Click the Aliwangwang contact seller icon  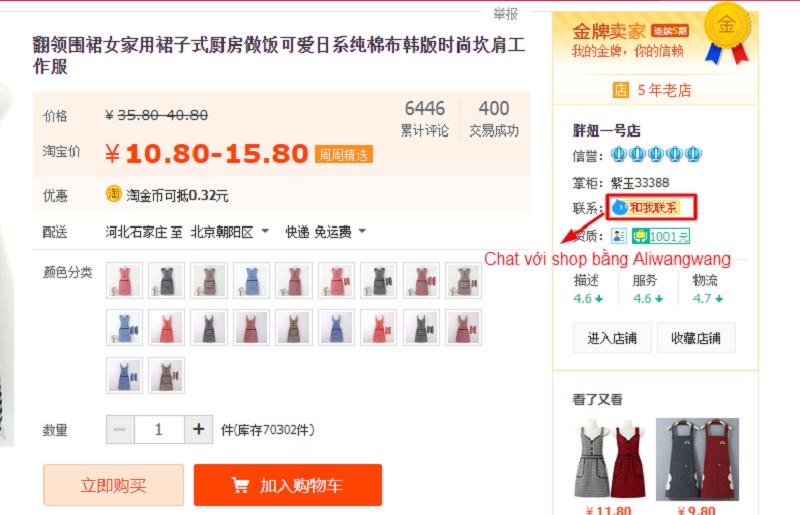645,208
